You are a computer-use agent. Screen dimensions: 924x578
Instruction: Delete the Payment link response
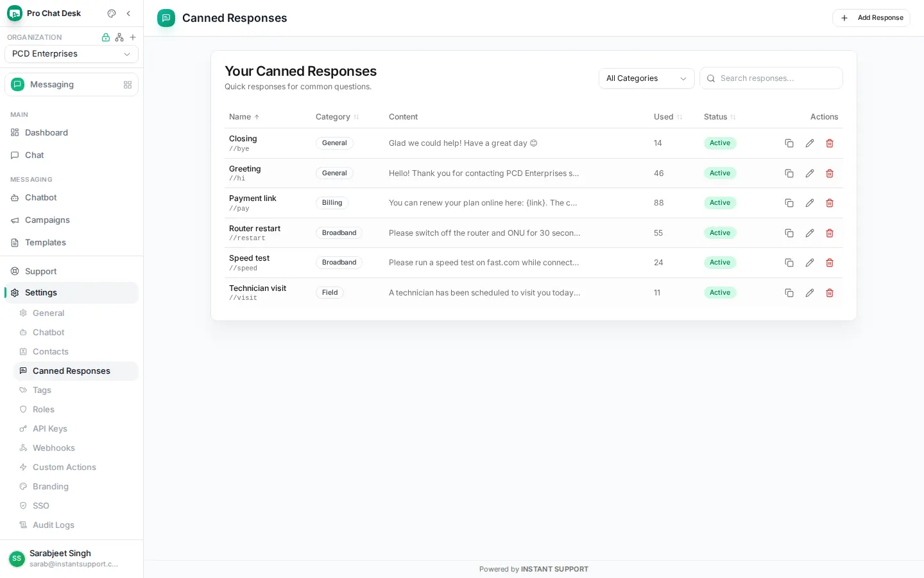pyautogui.click(x=830, y=203)
